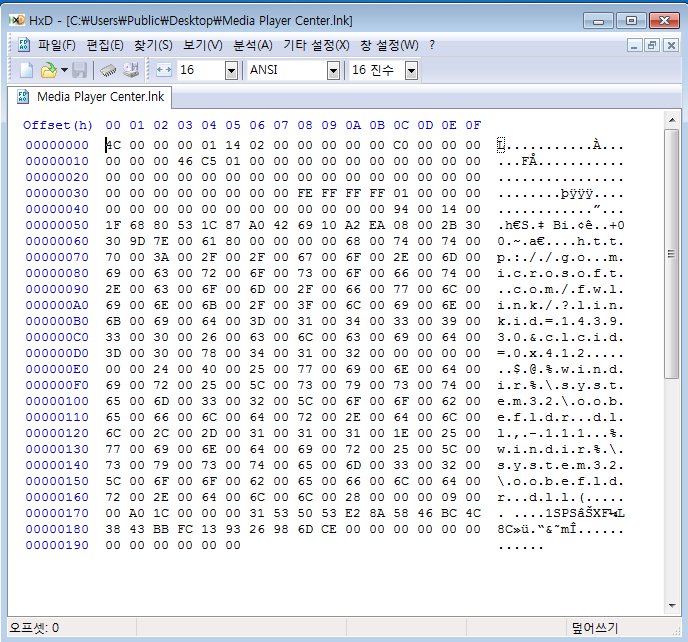This screenshot has width=688, height=642.
Task: Minimize the HxD main window
Action: click(598, 21)
